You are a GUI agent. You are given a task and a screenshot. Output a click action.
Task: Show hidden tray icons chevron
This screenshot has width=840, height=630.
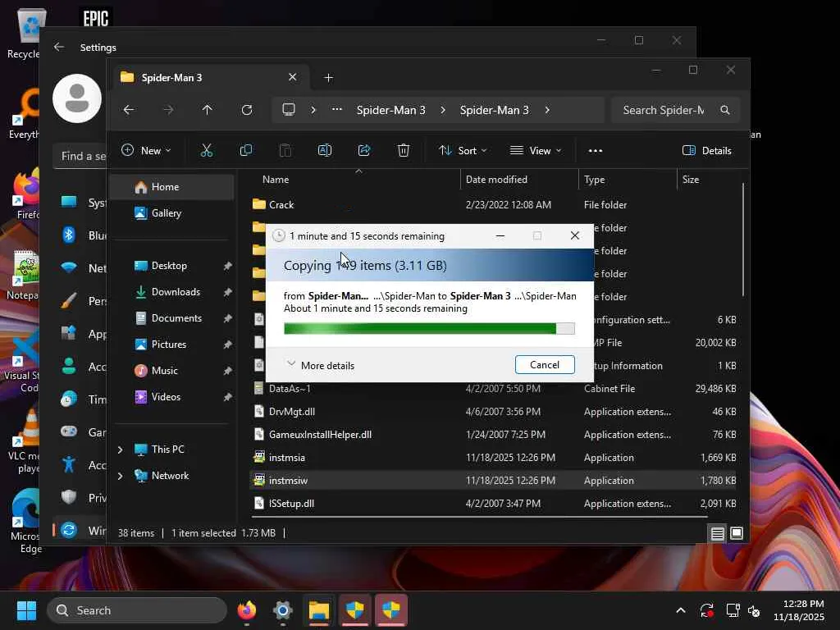[680, 610]
